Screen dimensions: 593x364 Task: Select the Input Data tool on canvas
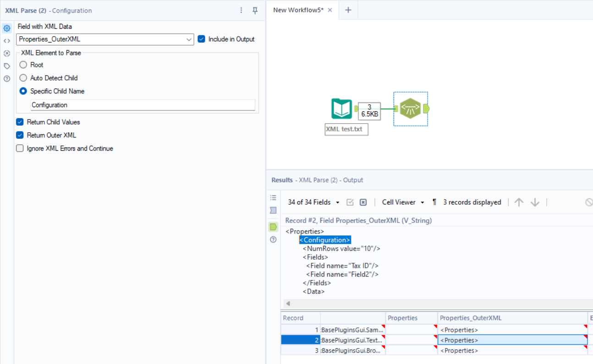[341, 109]
